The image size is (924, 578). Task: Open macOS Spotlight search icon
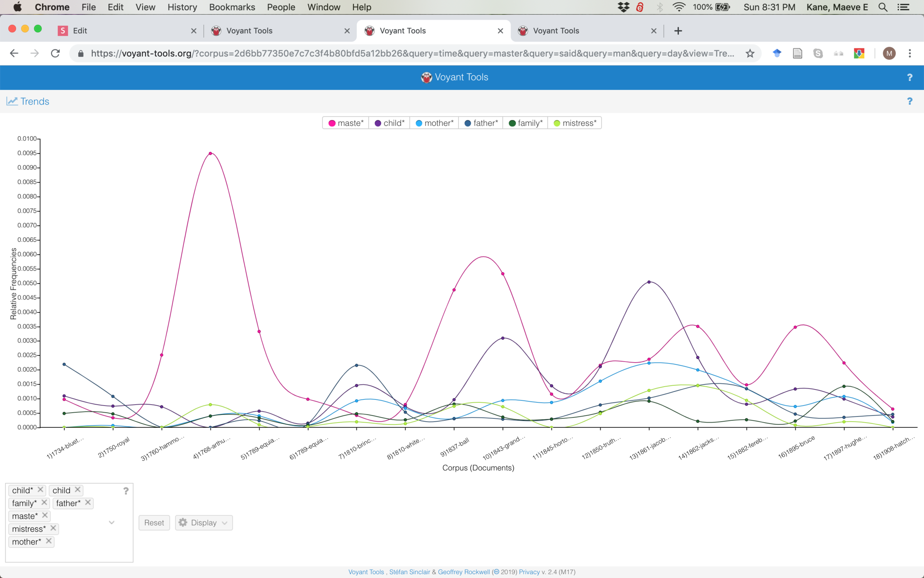(x=883, y=7)
